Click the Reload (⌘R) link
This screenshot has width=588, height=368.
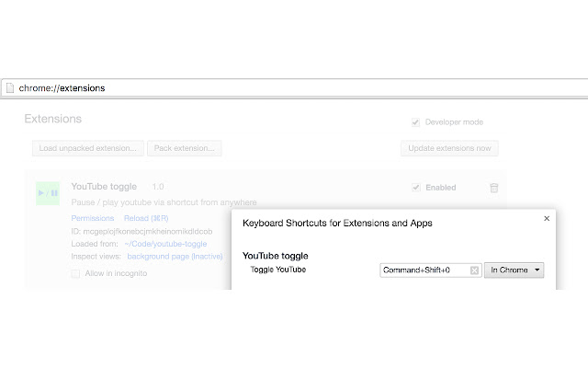[146, 218]
